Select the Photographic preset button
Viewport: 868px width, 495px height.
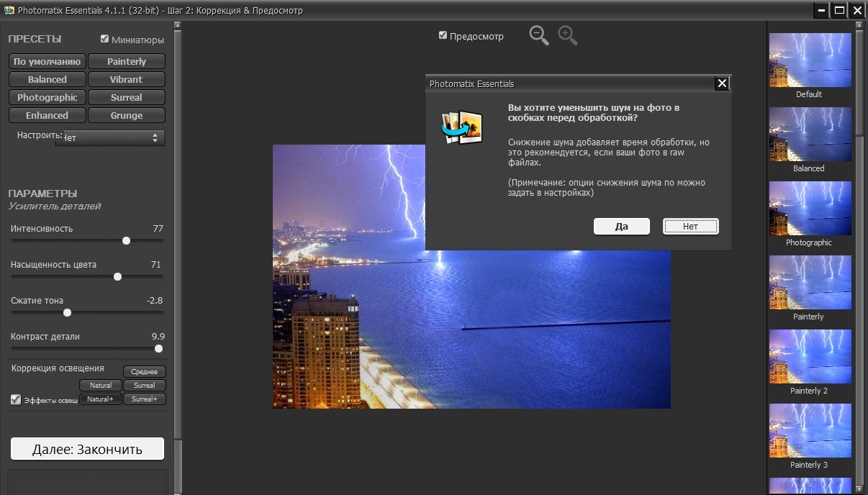(48, 98)
